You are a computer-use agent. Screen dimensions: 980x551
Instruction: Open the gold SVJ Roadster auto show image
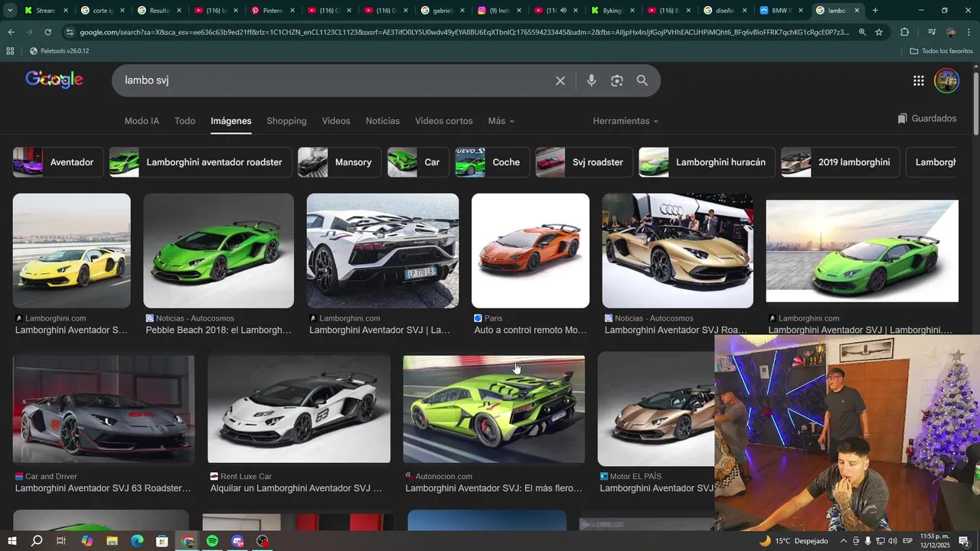coord(678,251)
